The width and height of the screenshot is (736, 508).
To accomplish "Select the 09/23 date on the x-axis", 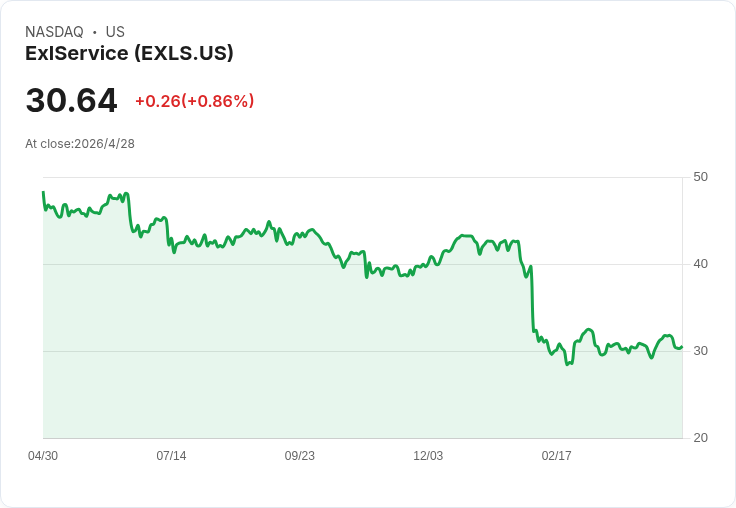I will [x=299, y=456].
